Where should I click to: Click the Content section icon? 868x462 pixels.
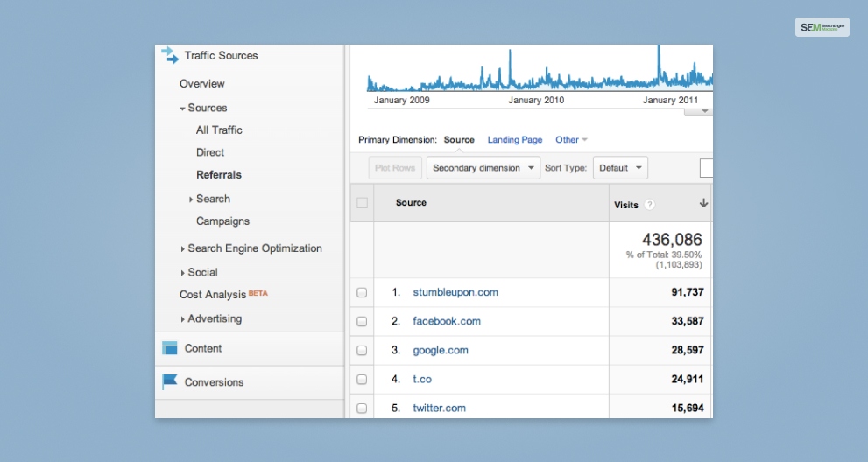[x=169, y=348]
